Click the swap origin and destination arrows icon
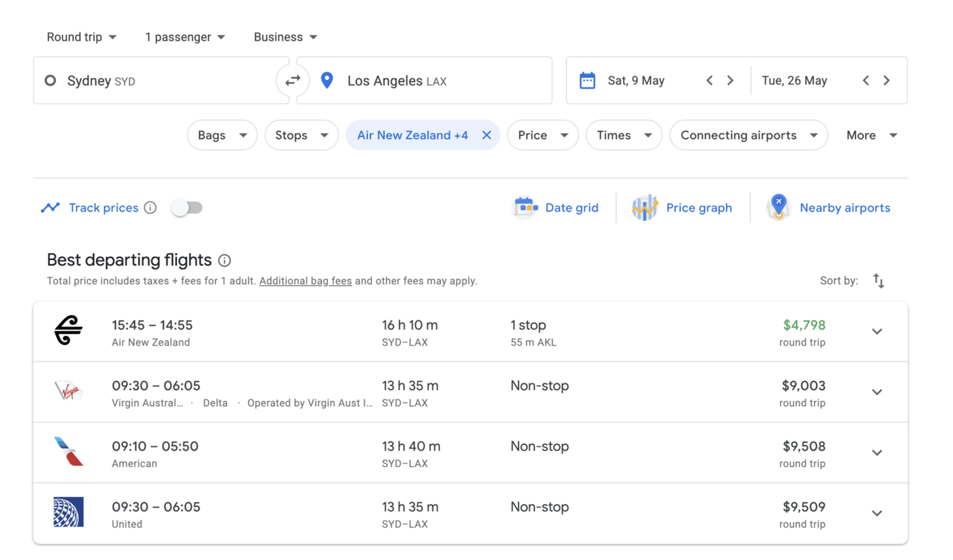953x560 pixels. (x=292, y=81)
